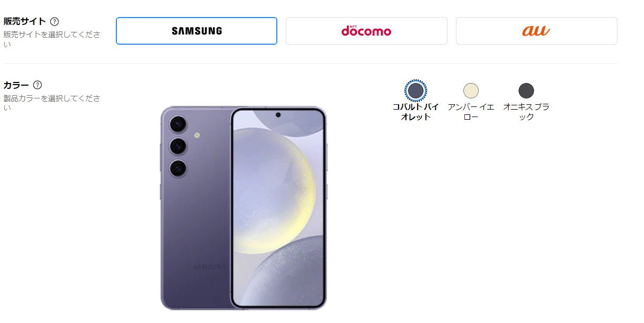Click the top rear camera lens
Screen dimensions: 644x323
coord(178,125)
